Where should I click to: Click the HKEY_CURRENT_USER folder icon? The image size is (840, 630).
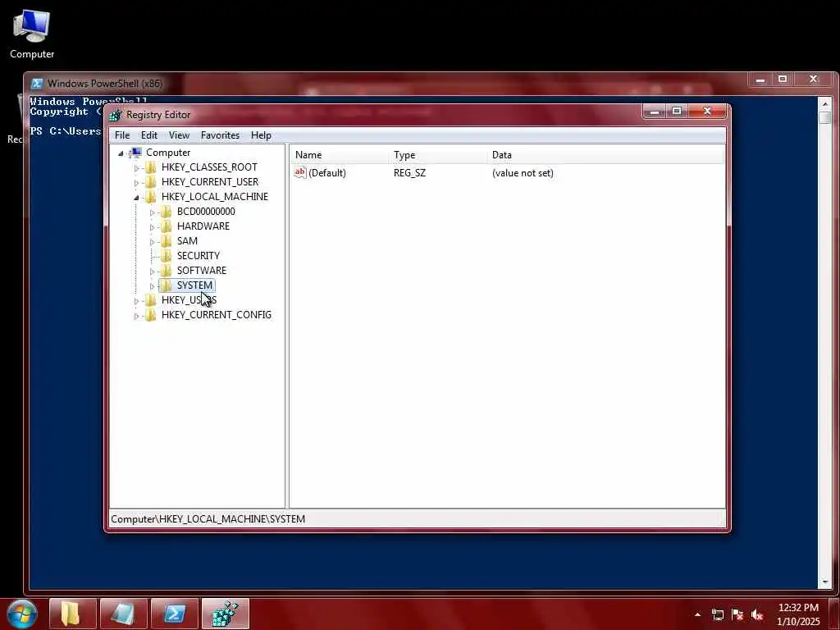151,182
